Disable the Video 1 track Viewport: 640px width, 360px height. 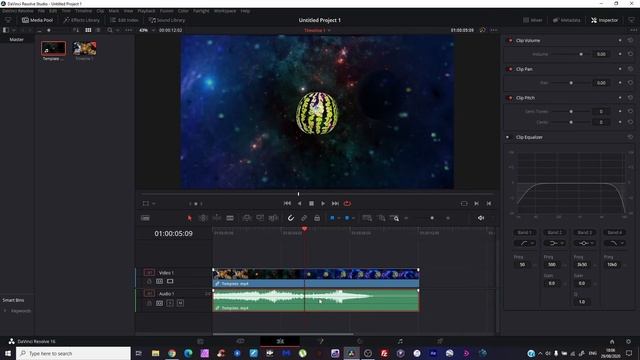[x=170, y=281]
